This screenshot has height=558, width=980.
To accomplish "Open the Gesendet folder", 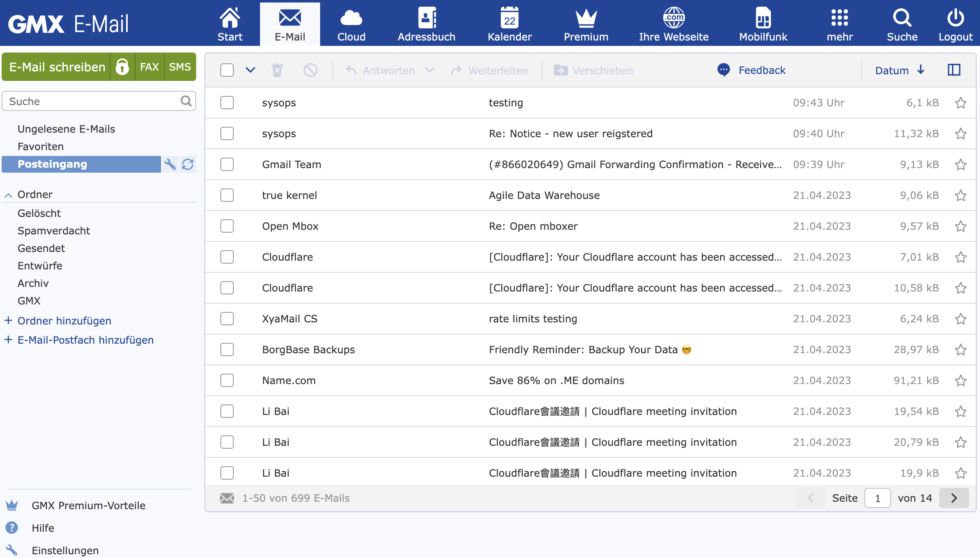I will (x=41, y=248).
